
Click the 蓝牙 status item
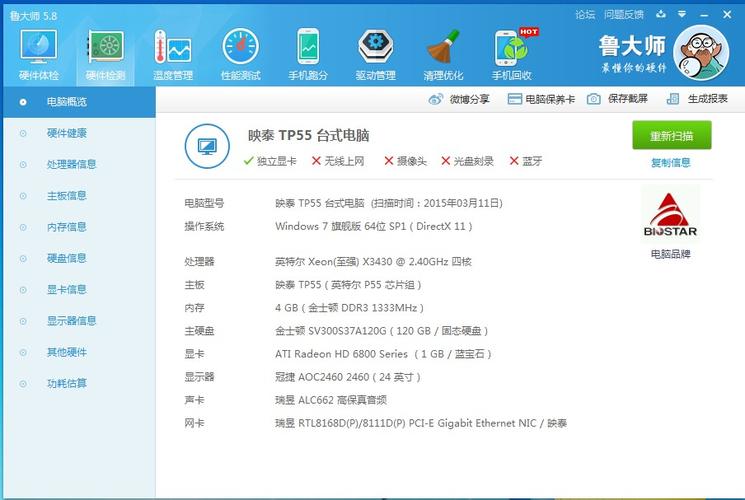[x=525, y=161]
